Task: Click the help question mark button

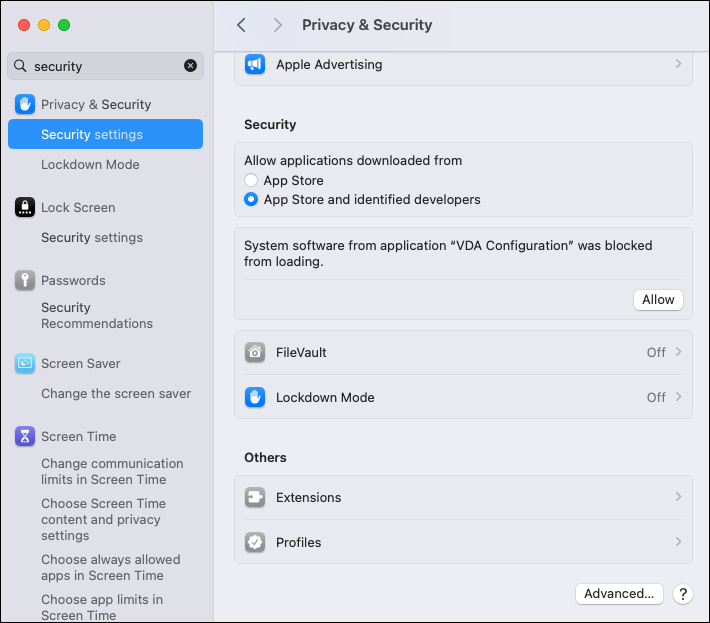Action: (x=683, y=593)
